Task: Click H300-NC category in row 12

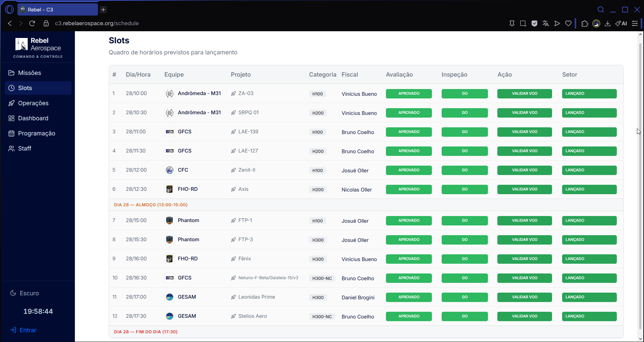Action: tap(322, 316)
